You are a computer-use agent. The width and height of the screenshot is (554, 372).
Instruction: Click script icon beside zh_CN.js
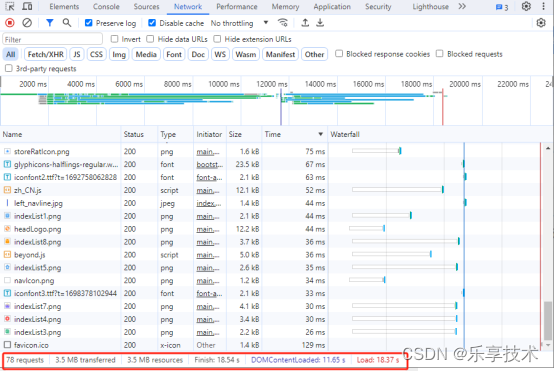point(7,190)
